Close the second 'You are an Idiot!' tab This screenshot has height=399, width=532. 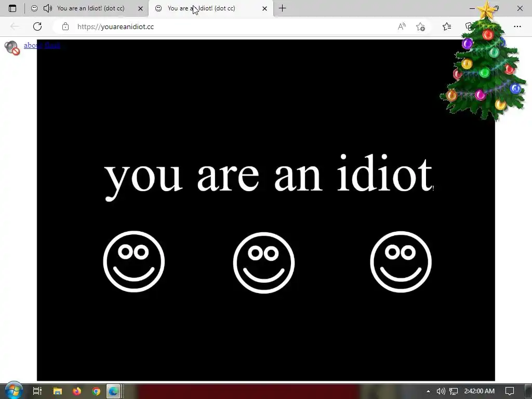[x=264, y=8]
